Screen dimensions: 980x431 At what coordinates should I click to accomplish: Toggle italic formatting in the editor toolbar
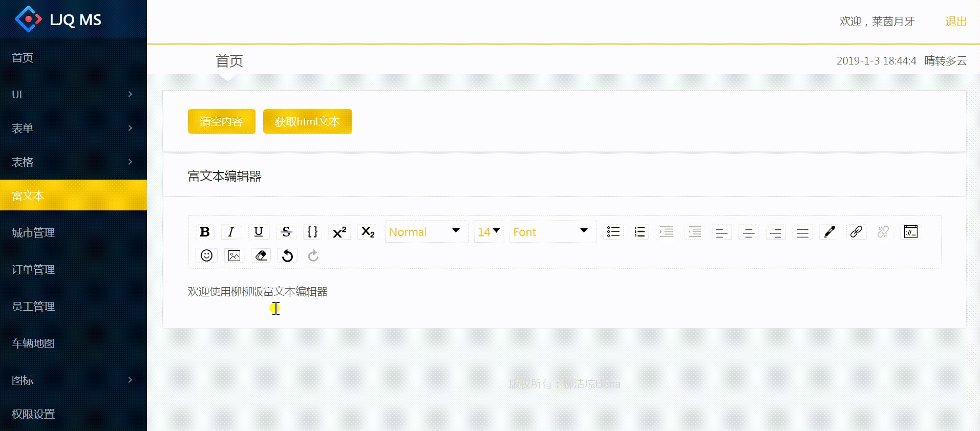coord(231,232)
